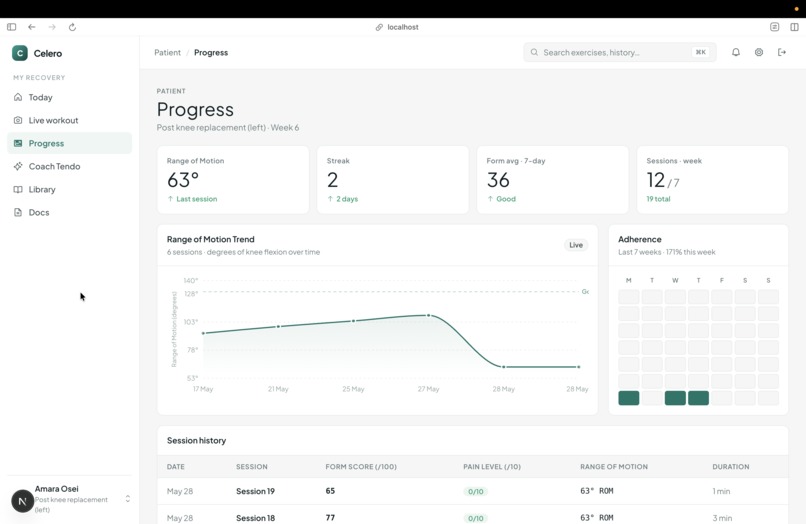This screenshot has width=806, height=524.
Task: Click the RANGE OF MOTION column header
Action: (x=614, y=466)
